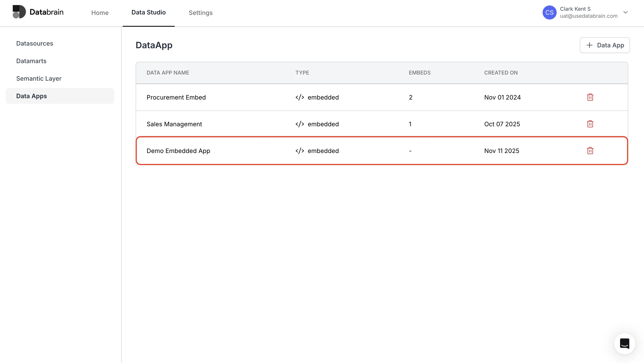Screen dimensions: 644x363
Task: Click the EMBEDS column header
Action: coord(419,73)
